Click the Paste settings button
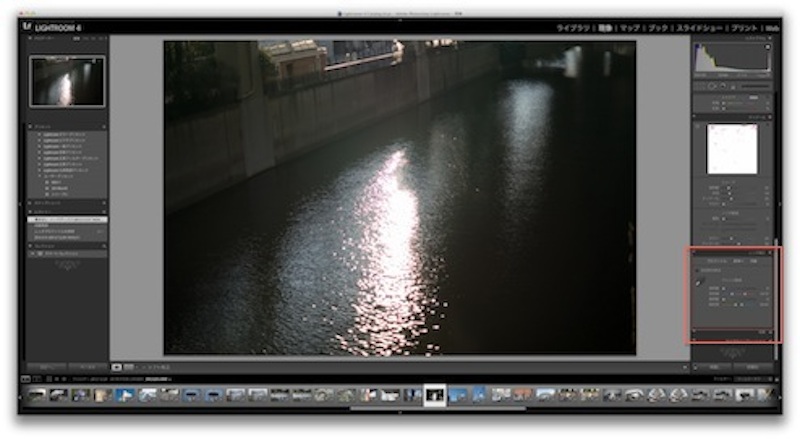Viewport: 800px width, 439px height. click(x=87, y=367)
